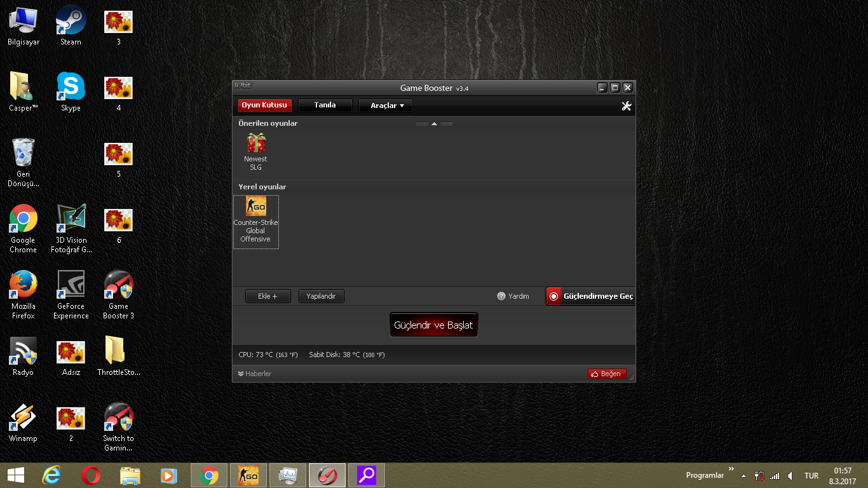Click the Sabit Disk 38 °C reading
868x488 pixels.
pos(346,355)
